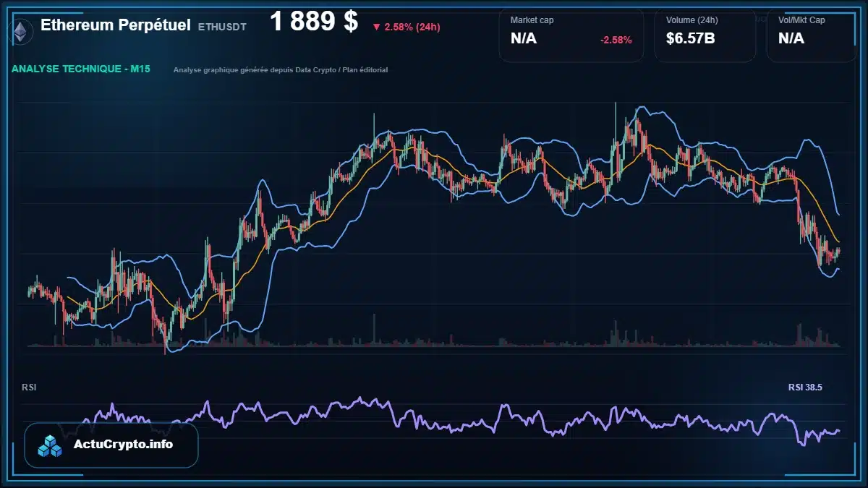This screenshot has height=488, width=868.
Task: Click the ActuCrypto.info site name
Action: (x=124, y=445)
